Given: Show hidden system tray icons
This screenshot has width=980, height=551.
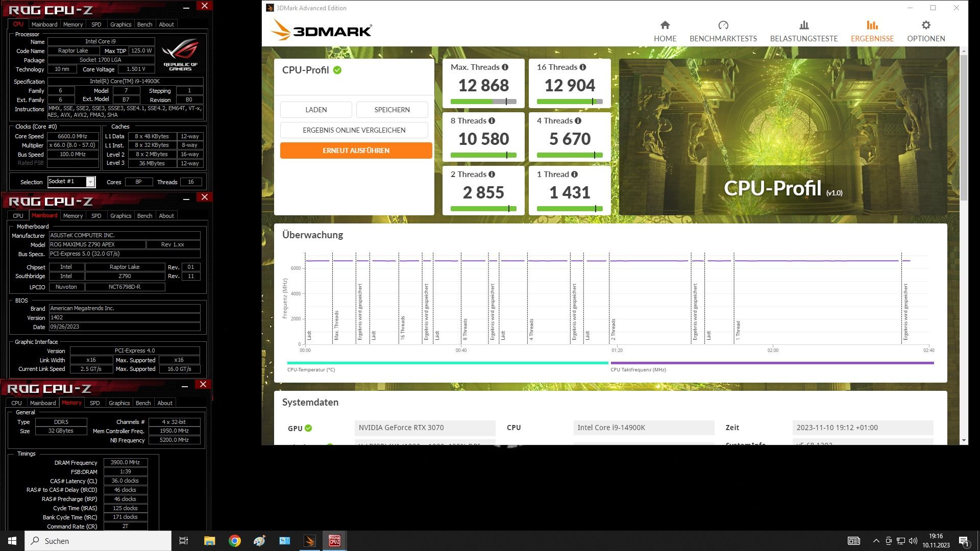Looking at the screenshot, I should point(876,541).
